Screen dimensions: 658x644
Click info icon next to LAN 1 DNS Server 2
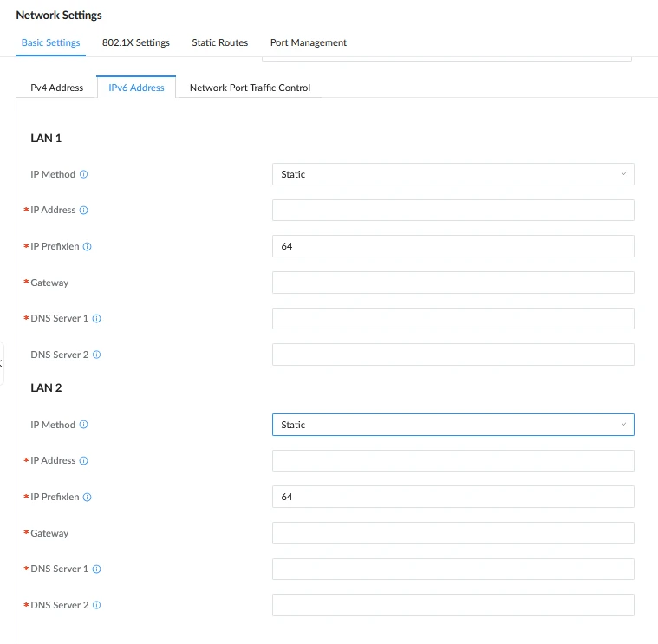[96, 355]
